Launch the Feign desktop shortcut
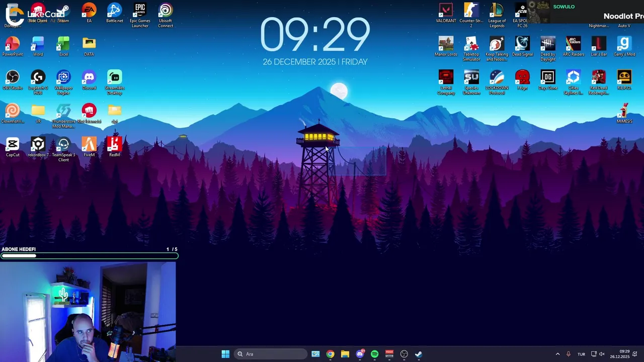Image resolution: width=644 pixels, height=362 pixels. coord(522,80)
